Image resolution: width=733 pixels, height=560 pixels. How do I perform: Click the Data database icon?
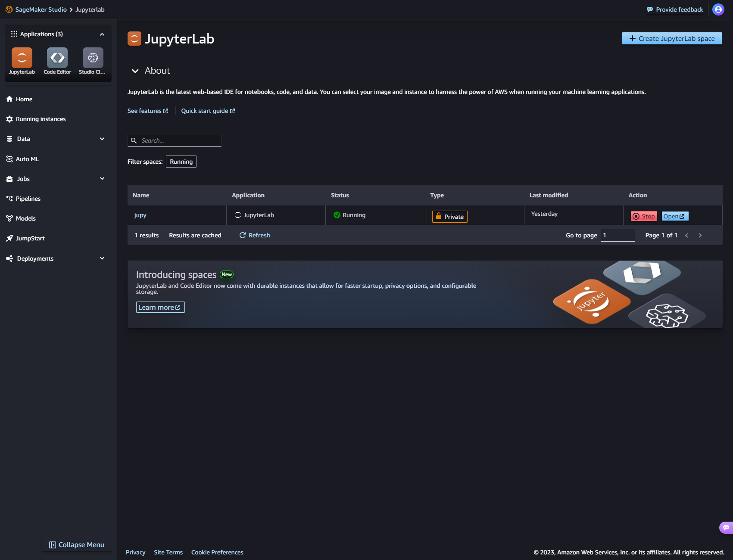click(9, 139)
